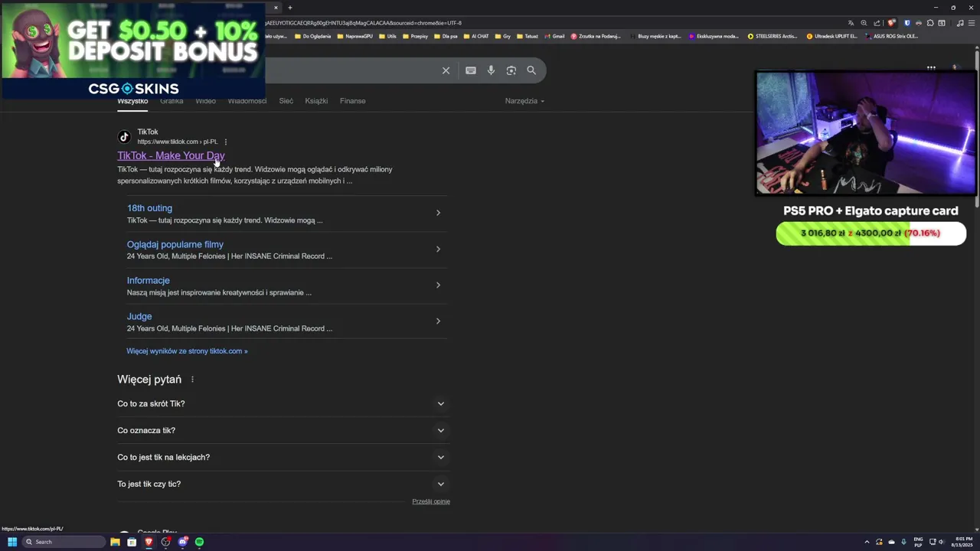
Task: Open the 'Do Oglądania' bookmarks folder
Action: (312, 36)
